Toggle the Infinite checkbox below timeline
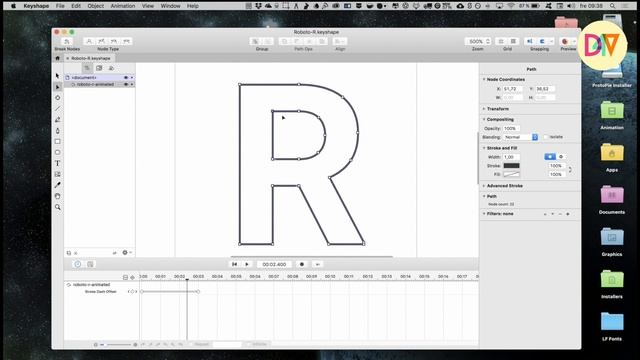The image size is (640, 360). point(249,344)
